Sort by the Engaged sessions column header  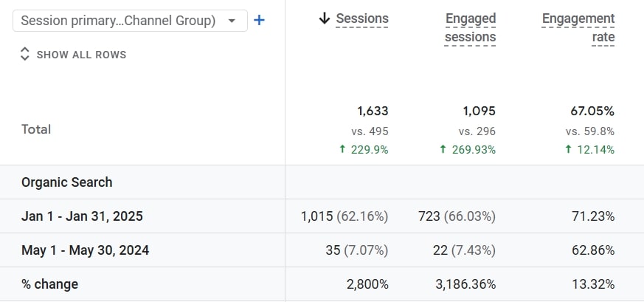(471, 27)
